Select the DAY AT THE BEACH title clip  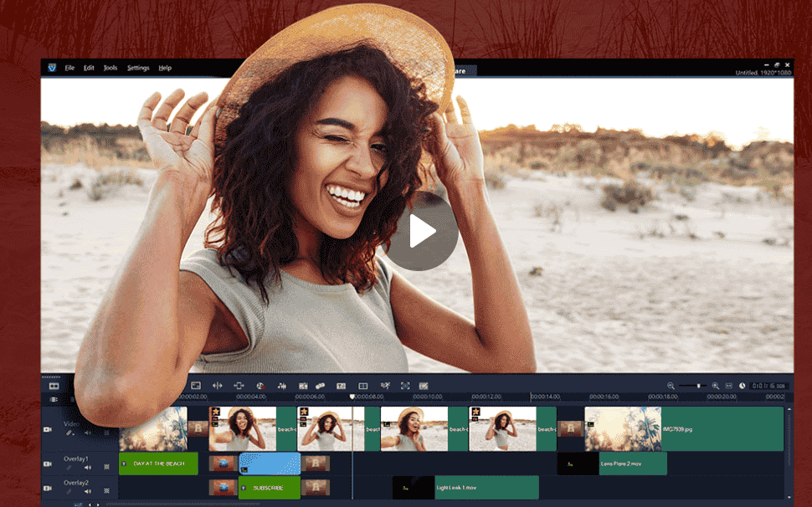pyautogui.click(x=158, y=463)
